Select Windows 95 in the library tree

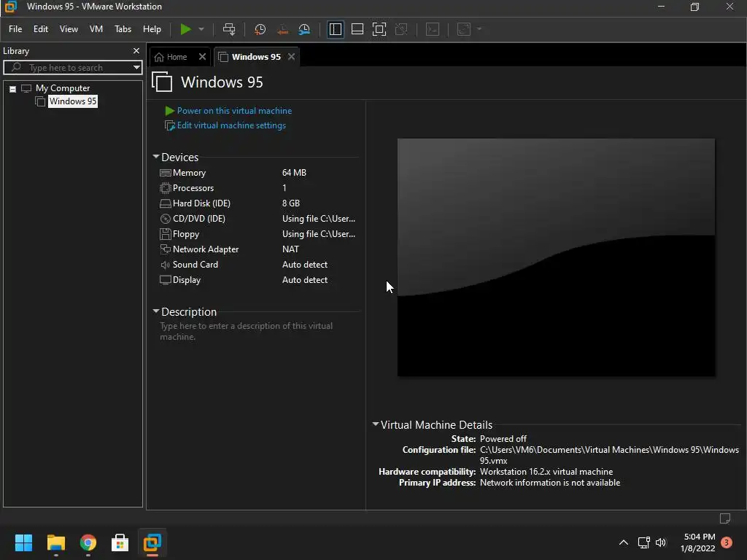(x=73, y=101)
